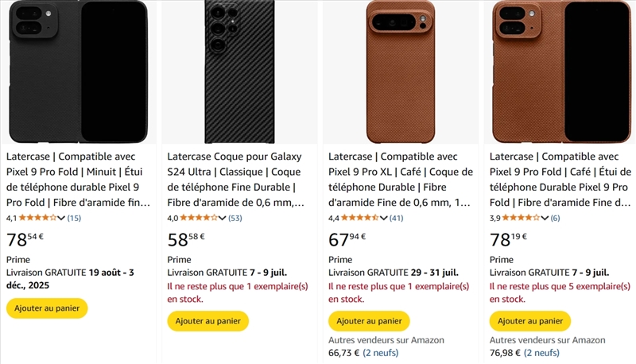Open the brown Pixel 9 Pro Fold Café image

coord(562,72)
